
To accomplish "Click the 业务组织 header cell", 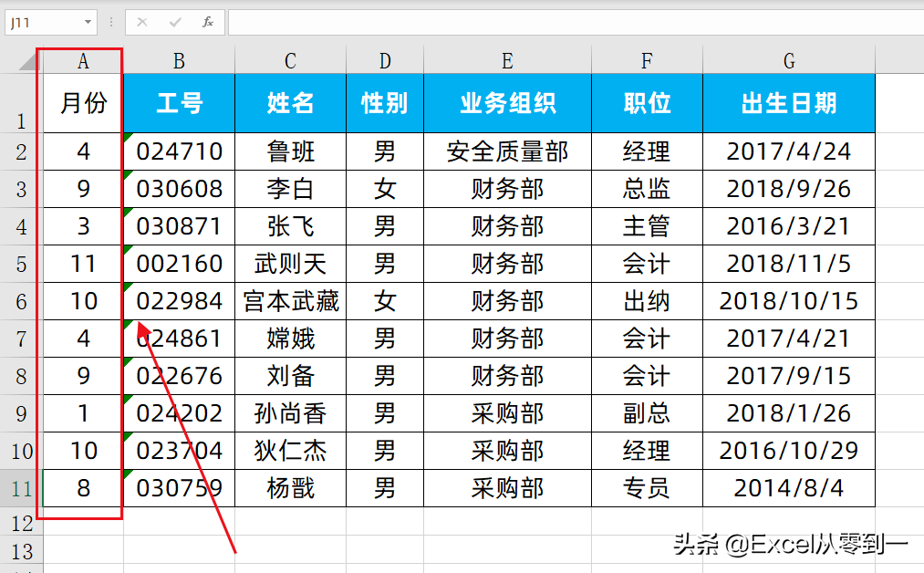I will coord(507,103).
